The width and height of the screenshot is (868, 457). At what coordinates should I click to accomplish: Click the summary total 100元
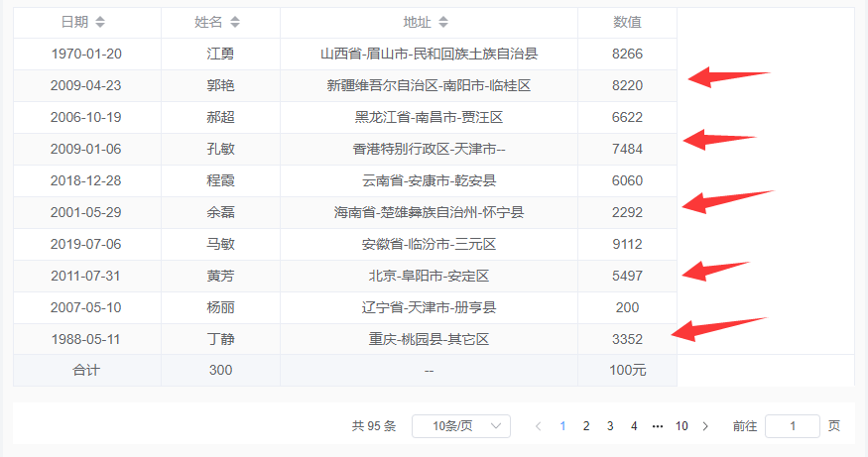click(x=627, y=370)
